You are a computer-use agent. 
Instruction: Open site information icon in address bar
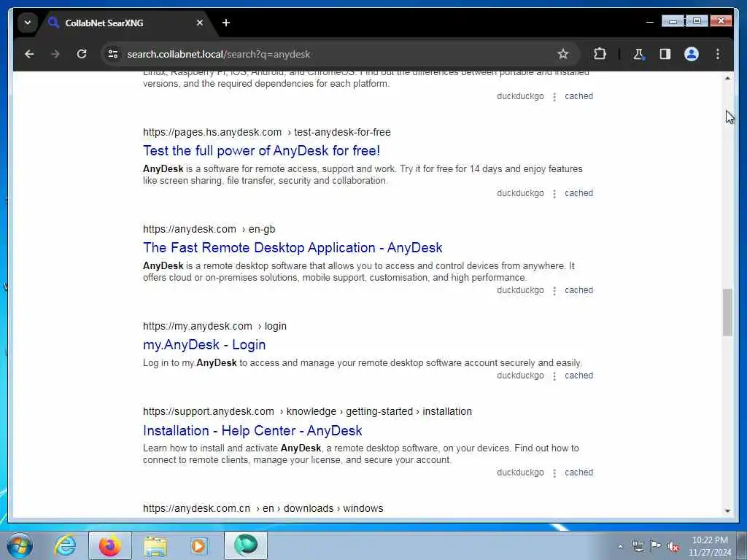pyautogui.click(x=113, y=54)
